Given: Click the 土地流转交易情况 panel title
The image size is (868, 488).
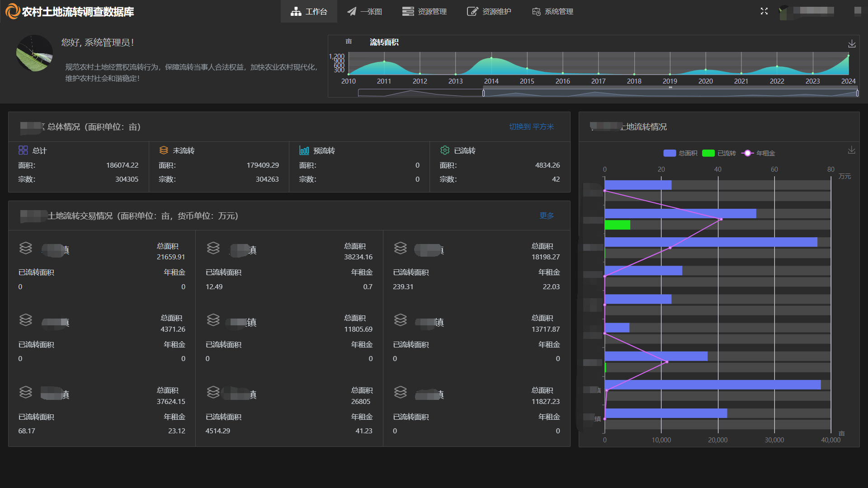Looking at the screenshot, I should point(143,216).
